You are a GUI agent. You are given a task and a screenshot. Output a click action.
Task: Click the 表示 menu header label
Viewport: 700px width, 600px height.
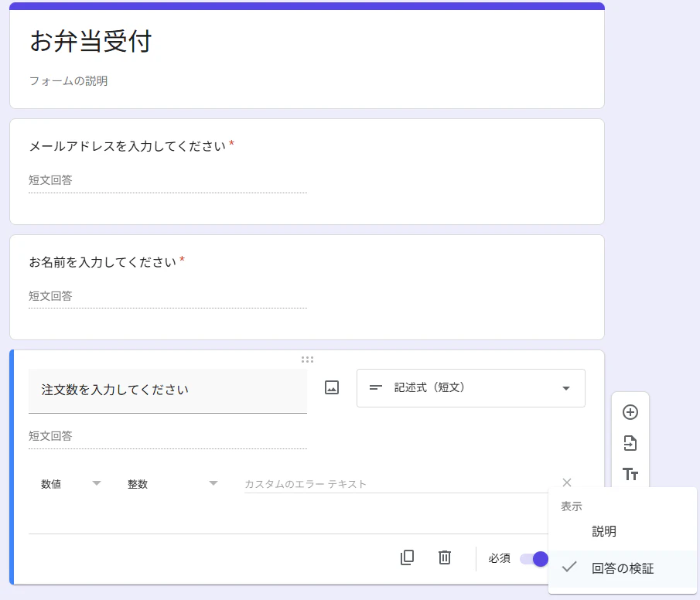(572, 506)
